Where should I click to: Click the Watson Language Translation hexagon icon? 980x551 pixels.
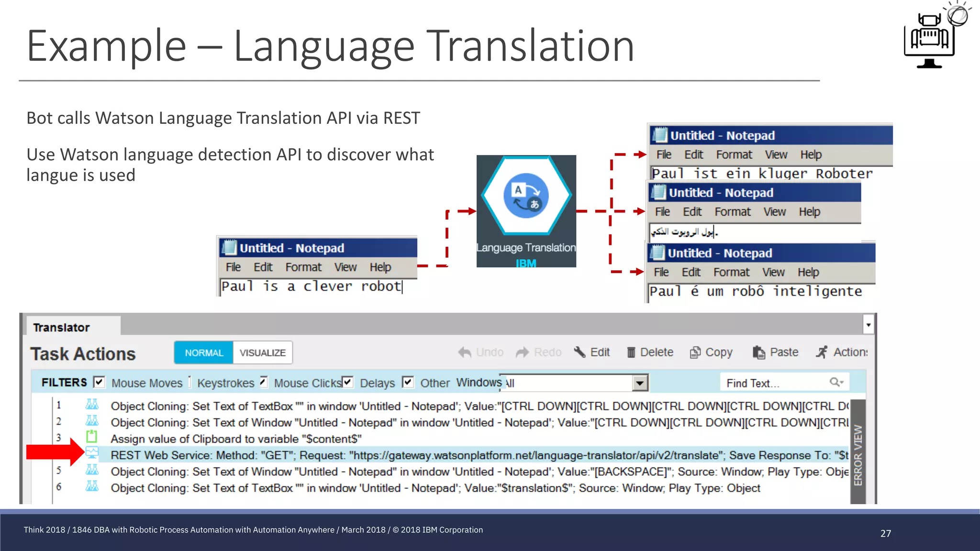(x=526, y=196)
